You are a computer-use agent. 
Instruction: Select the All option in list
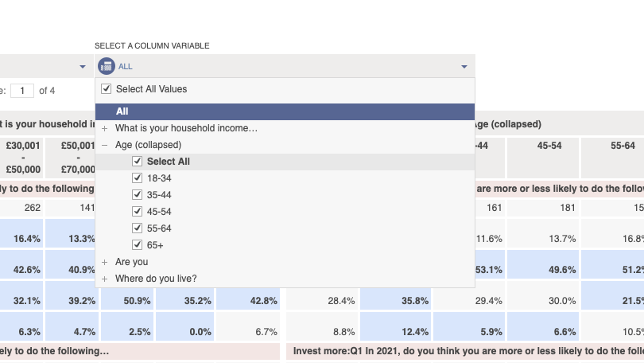coord(285,111)
